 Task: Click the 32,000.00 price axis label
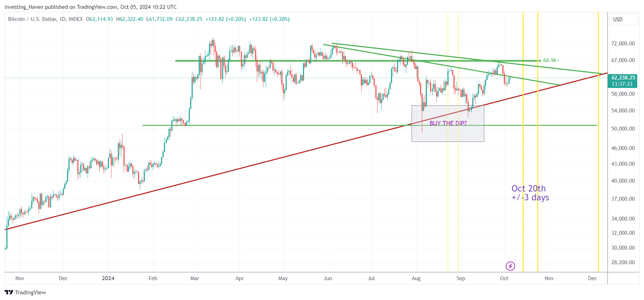[623, 233]
